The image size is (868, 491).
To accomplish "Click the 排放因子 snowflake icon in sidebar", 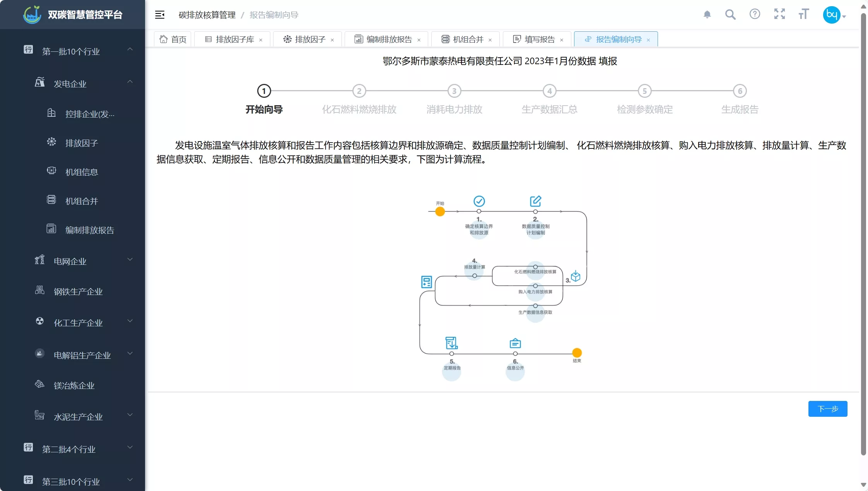I will point(51,142).
